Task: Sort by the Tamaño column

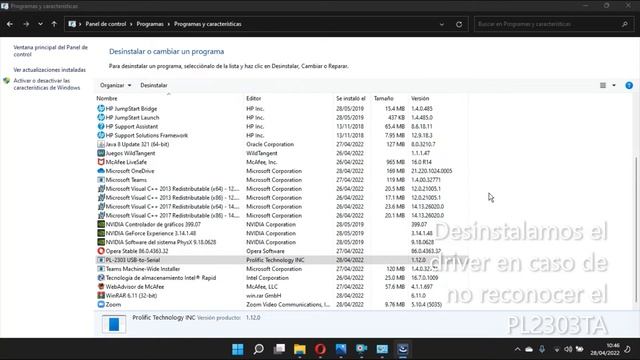Action: click(x=383, y=98)
